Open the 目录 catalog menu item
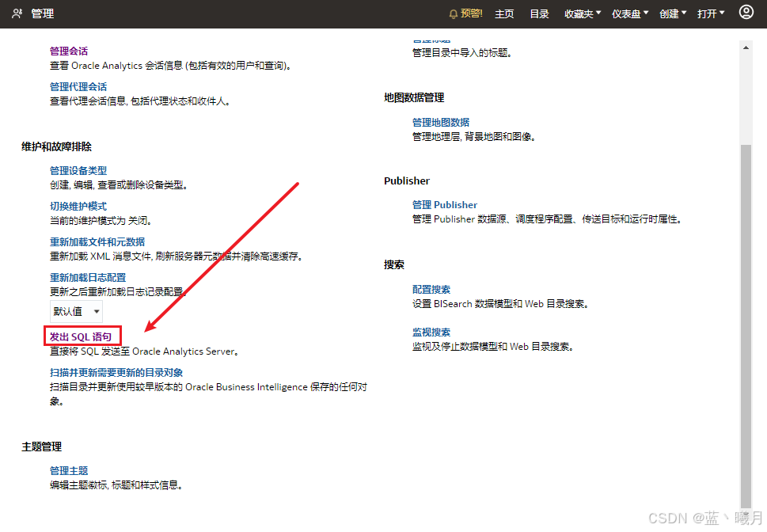 (539, 13)
